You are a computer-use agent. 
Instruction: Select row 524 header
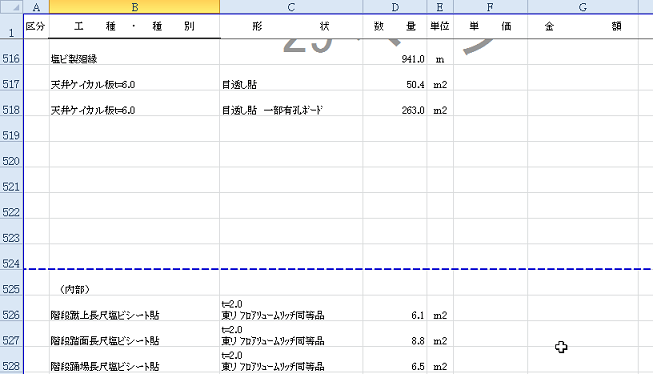pyautogui.click(x=11, y=257)
